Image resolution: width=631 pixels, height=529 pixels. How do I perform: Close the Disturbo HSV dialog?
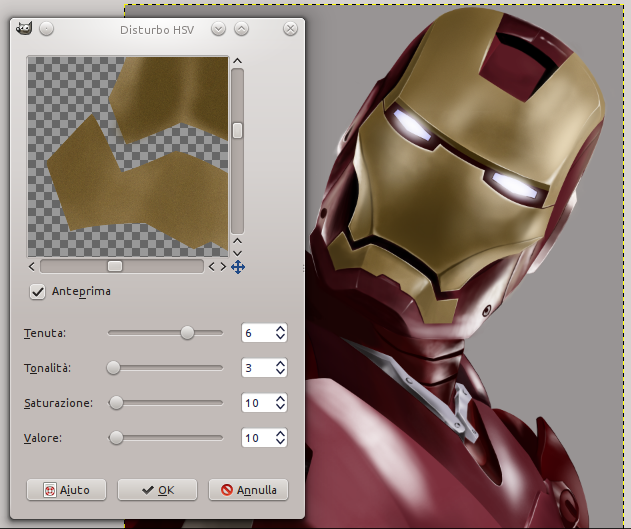pyautogui.click(x=291, y=29)
